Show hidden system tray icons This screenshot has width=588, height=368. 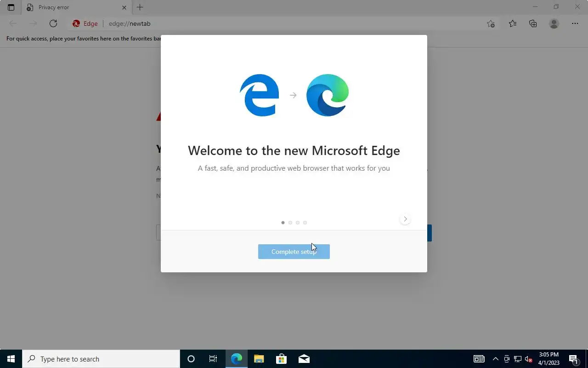click(495, 359)
